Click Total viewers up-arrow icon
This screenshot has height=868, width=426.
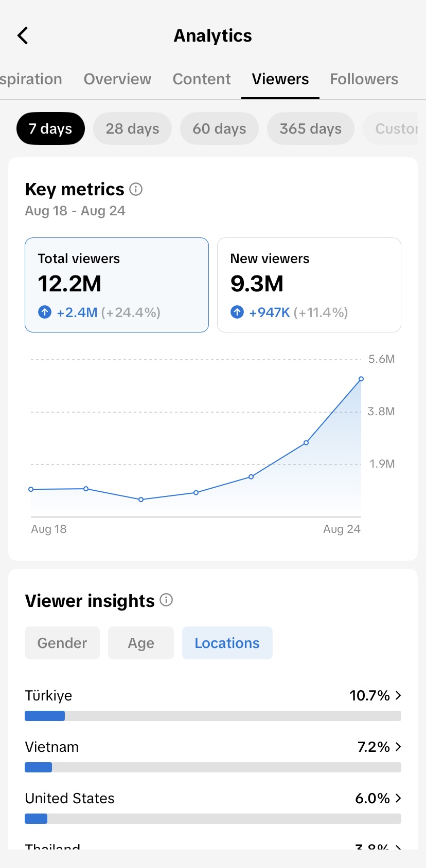click(x=45, y=312)
